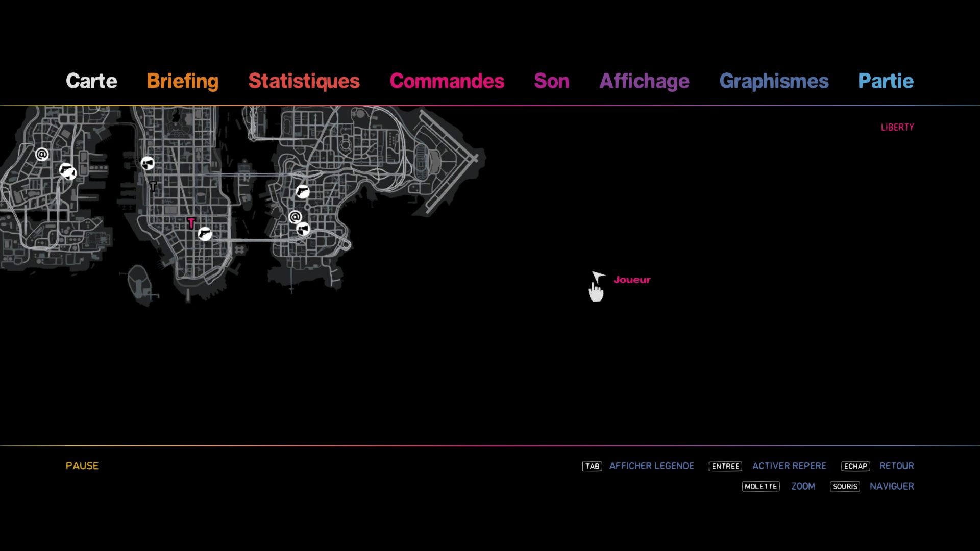Click the PAUSE label

(82, 466)
